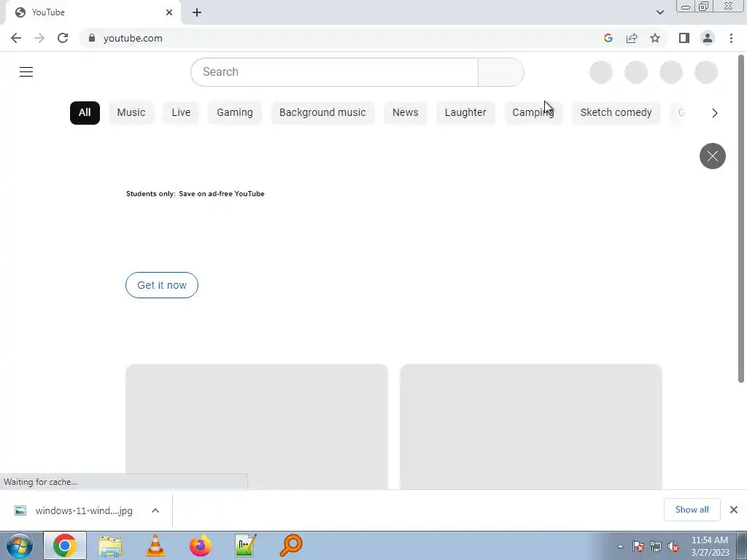Click the Students only promo text

pos(196,194)
